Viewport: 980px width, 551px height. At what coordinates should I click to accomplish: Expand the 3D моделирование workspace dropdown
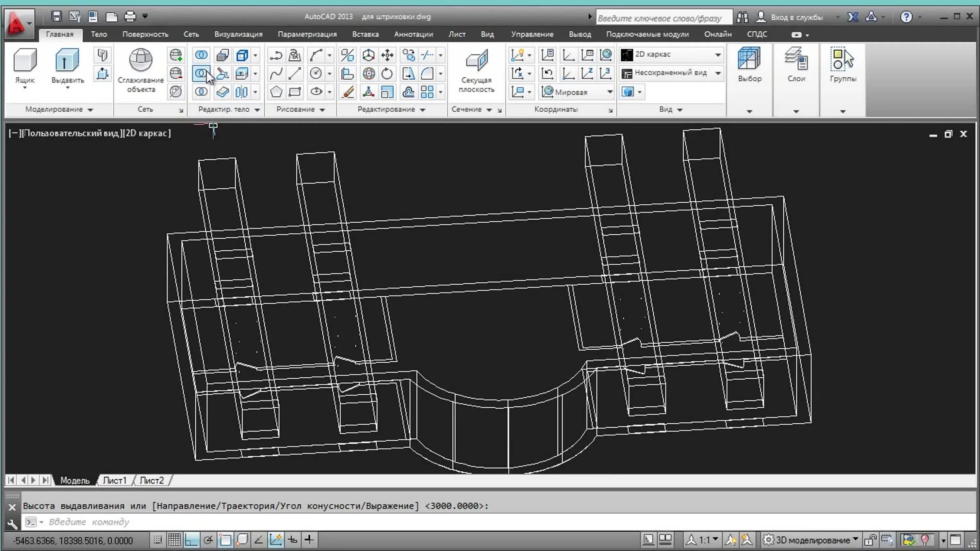pyautogui.click(x=855, y=539)
